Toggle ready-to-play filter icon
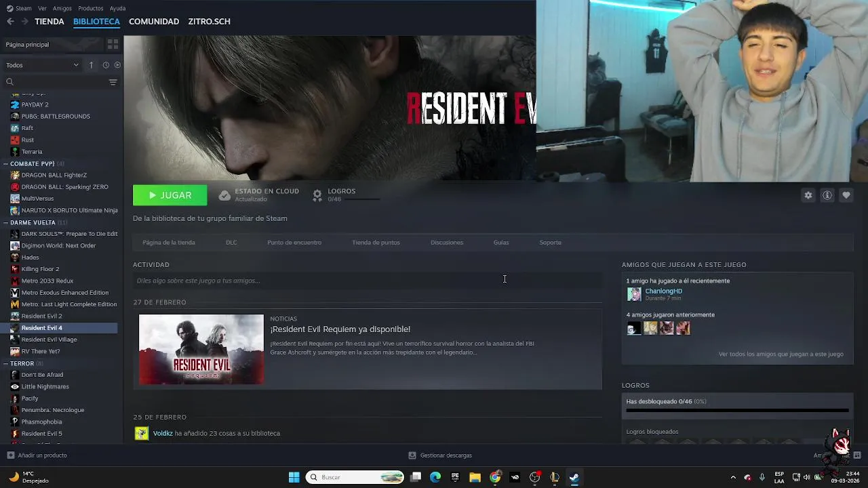The image size is (868, 488). point(117,65)
